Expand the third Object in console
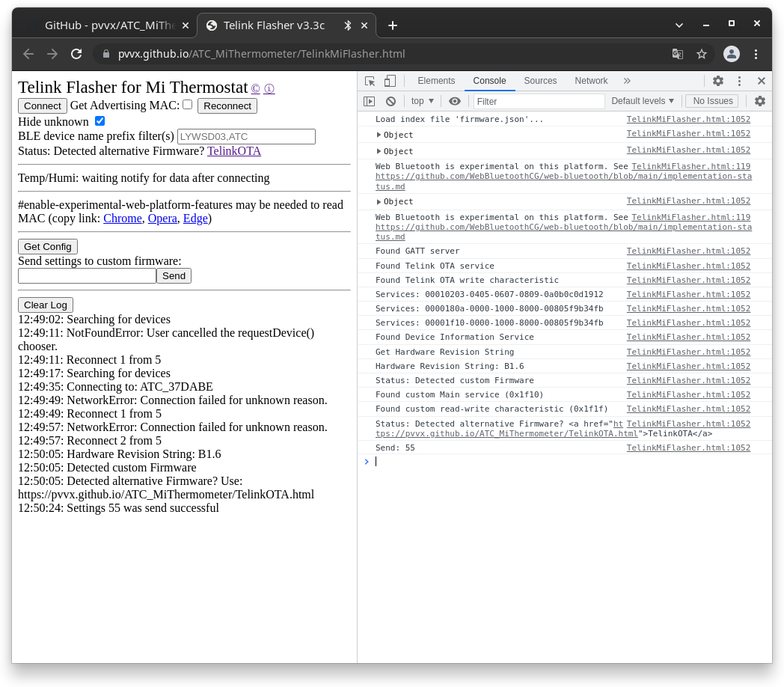 coord(379,201)
